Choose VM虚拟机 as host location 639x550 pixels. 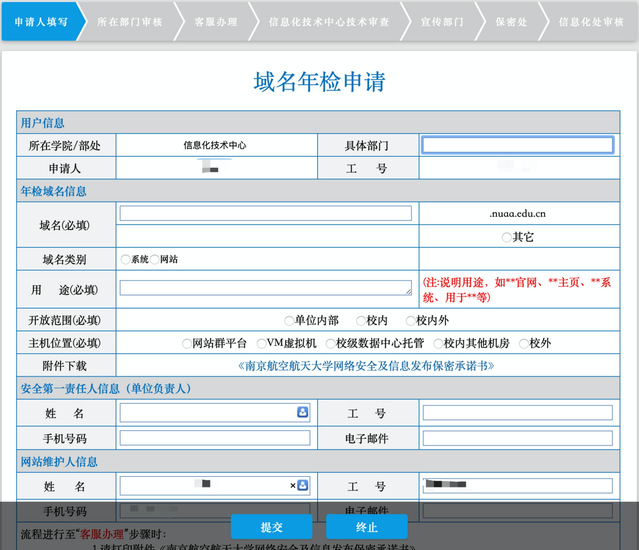(260, 343)
